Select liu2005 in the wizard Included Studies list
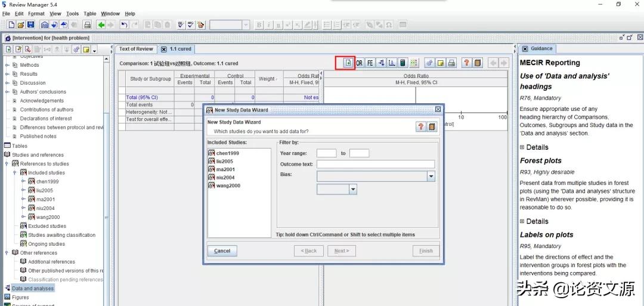The image size is (644, 306). coord(221,162)
